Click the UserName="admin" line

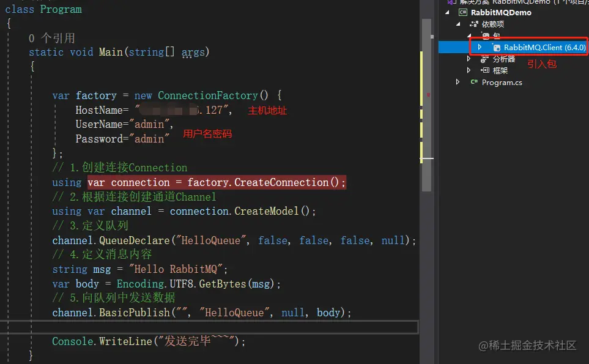pyautogui.click(x=124, y=124)
